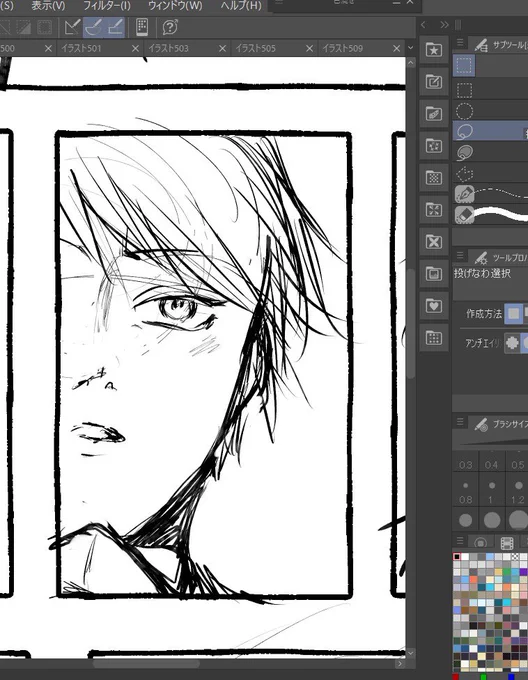
Task: Open the 表示(V) menu
Action: [48, 6]
